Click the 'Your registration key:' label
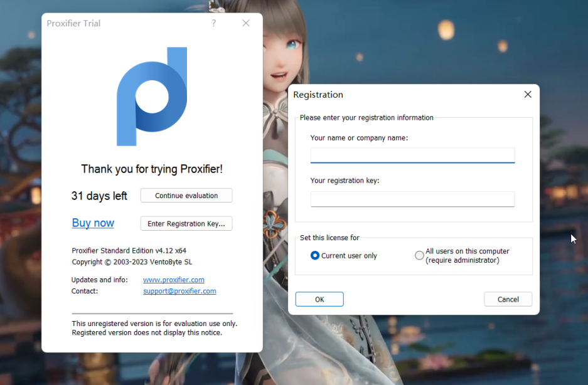Screen dimensions: 588x385 tap(345, 181)
